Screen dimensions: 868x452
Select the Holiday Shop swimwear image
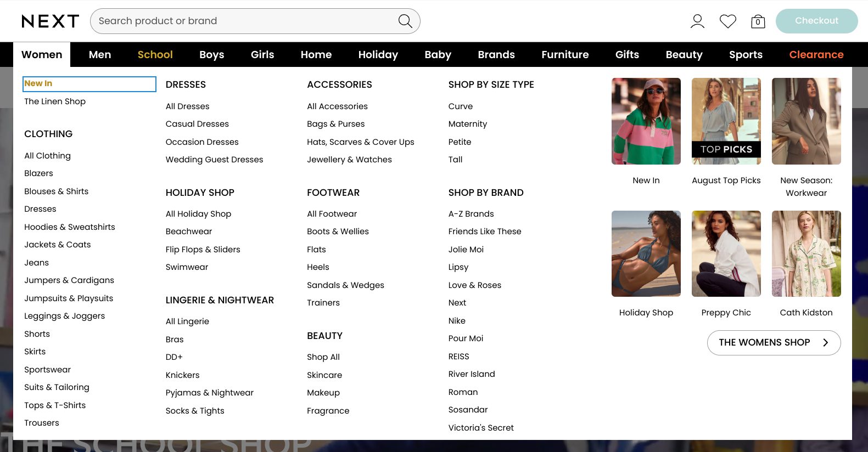coord(646,254)
